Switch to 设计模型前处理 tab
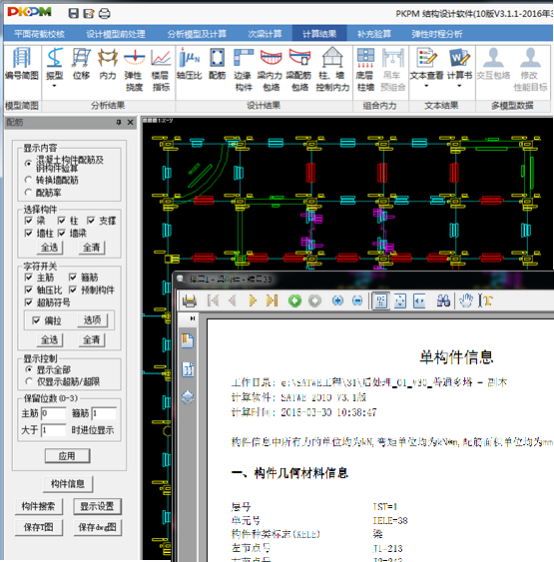Viewport: 554px width, 562px height. point(115,34)
